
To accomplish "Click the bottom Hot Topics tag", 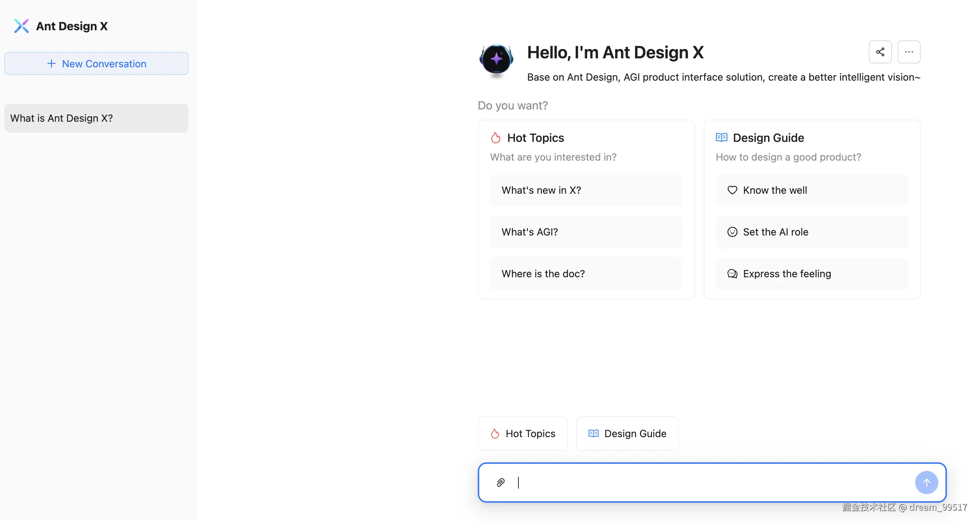I will 522,433.
